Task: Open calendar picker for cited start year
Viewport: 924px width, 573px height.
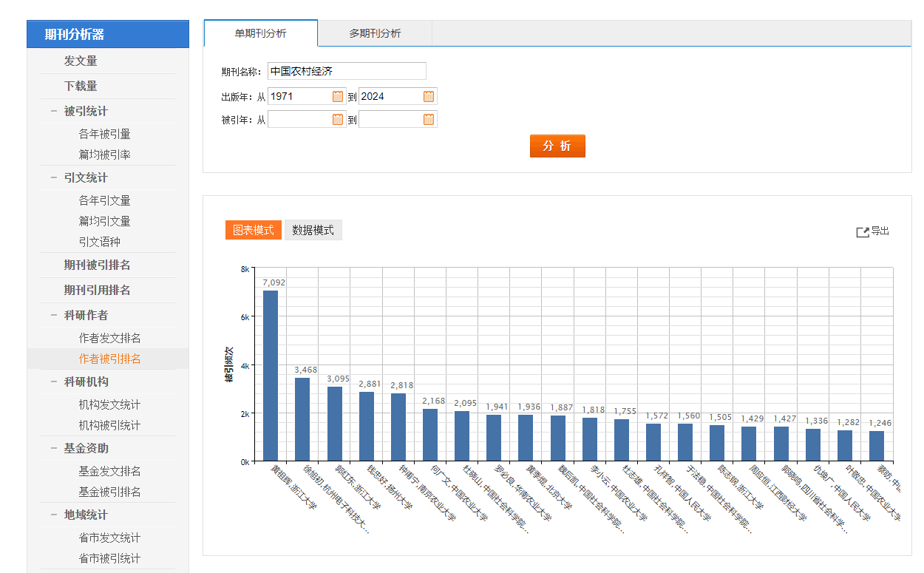Action: pyautogui.click(x=338, y=119)
